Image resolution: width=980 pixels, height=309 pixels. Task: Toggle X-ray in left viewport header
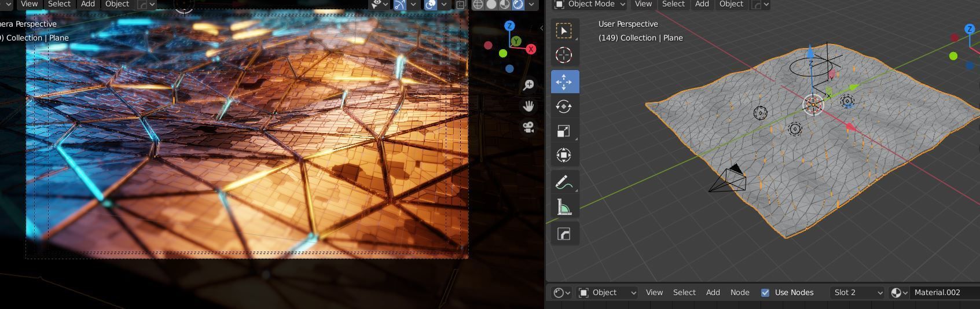461,4
